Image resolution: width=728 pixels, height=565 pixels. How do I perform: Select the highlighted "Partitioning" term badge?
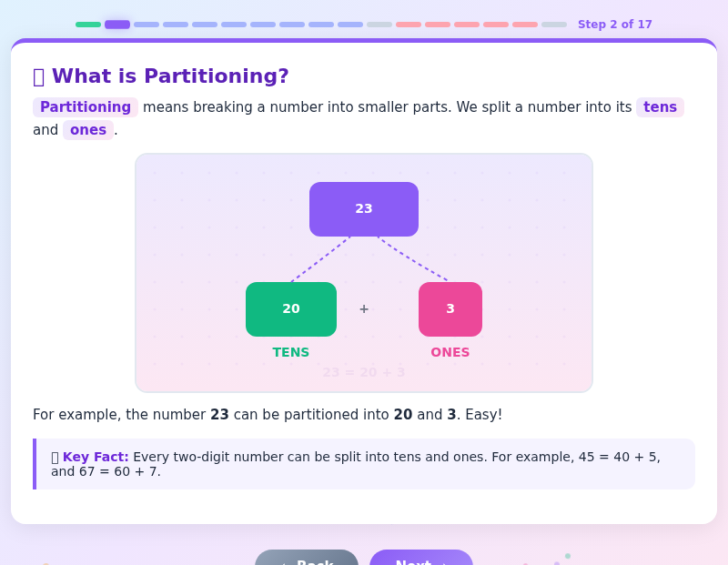(x=85, y=106)
